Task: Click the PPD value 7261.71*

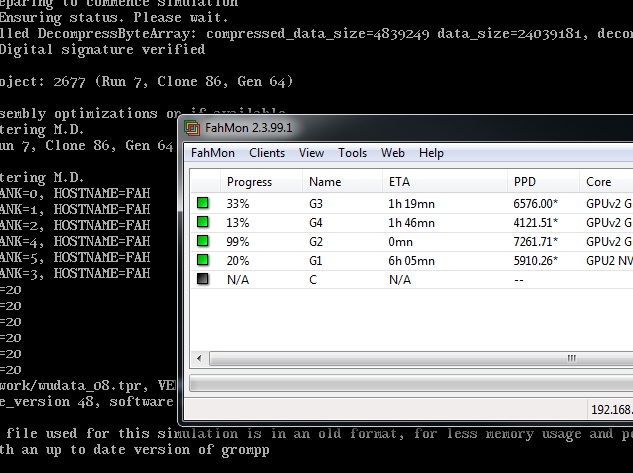Action: (x=535, y=242)
